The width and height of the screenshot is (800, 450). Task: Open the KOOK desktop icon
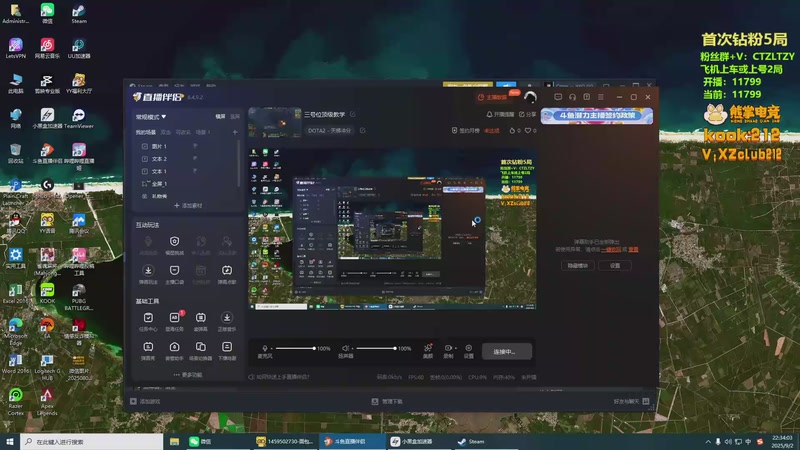click(x=47, y=293)
